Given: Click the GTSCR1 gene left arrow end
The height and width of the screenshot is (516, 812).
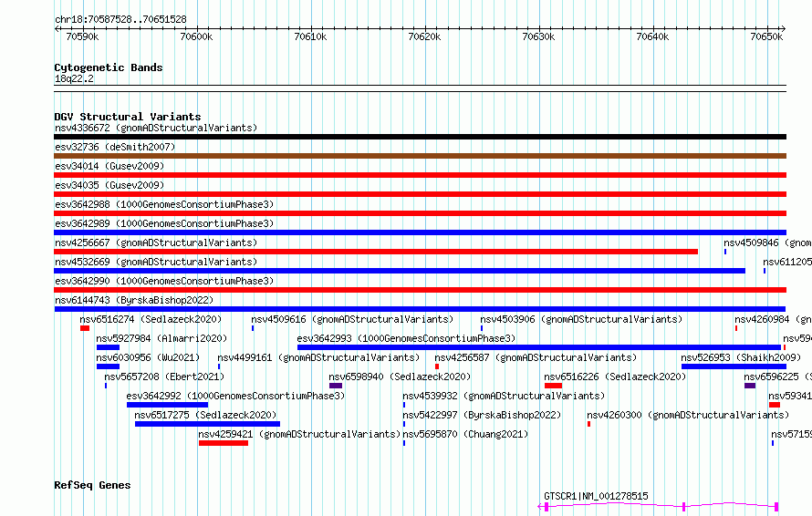Looking at the screenshot, I should click(x=540, y=507).
